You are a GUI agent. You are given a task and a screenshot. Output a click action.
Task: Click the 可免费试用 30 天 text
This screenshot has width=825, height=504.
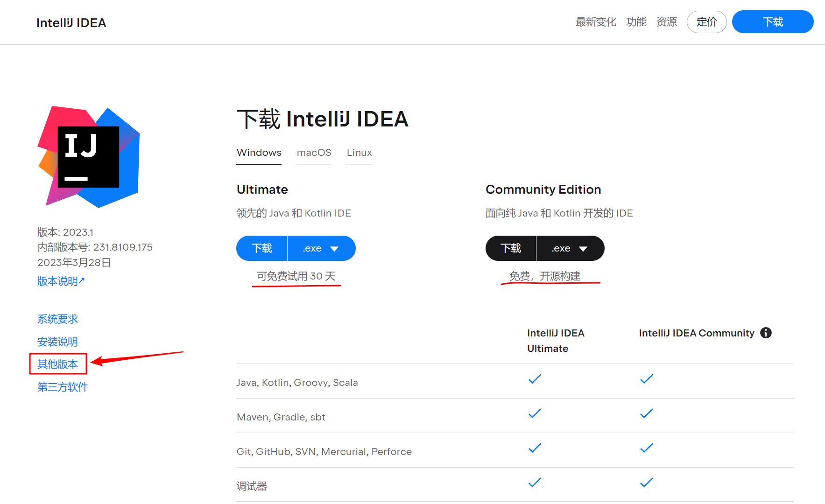click(296, 276)
